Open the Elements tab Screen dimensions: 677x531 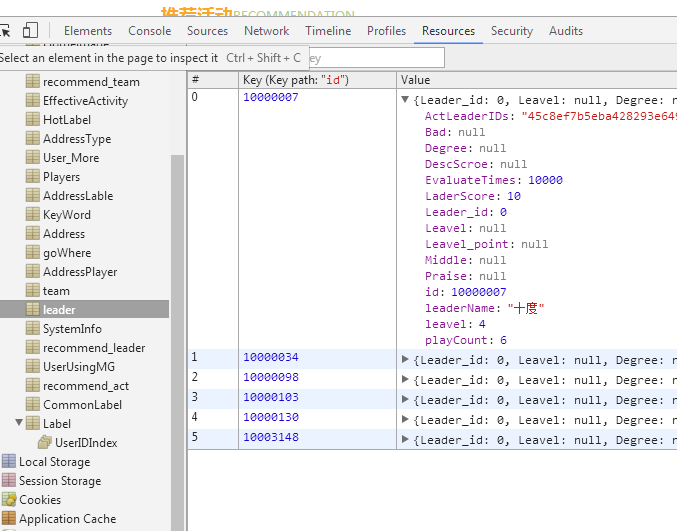[x=88, y=31]
